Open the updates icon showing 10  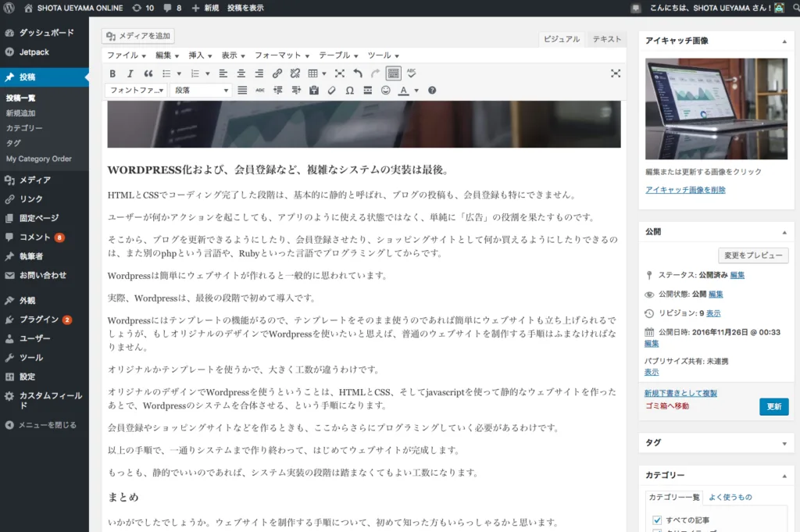click(x=143, y=8)
